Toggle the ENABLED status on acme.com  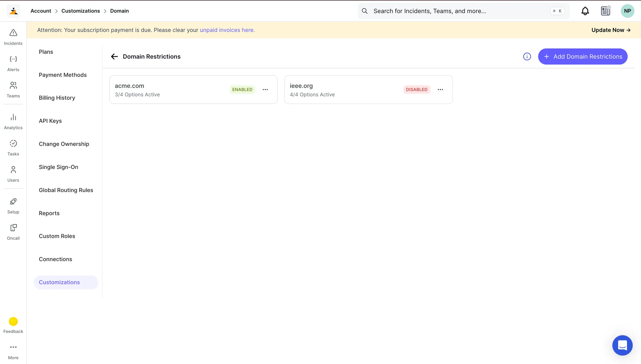pos(242,89)
